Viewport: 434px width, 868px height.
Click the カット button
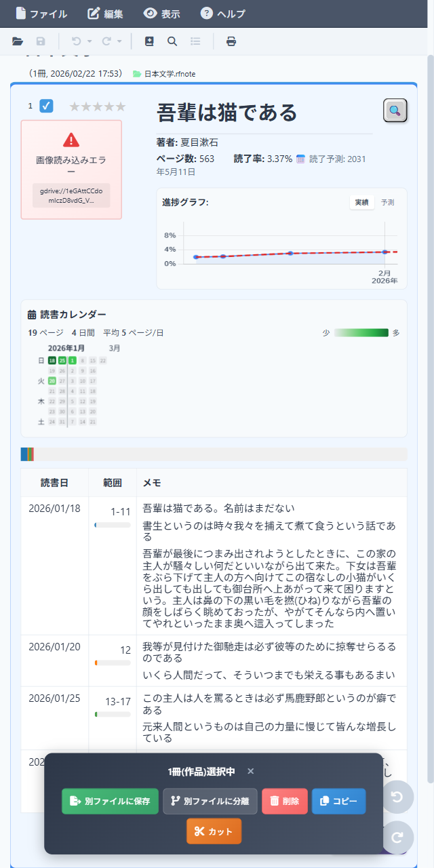click(214, 831)
